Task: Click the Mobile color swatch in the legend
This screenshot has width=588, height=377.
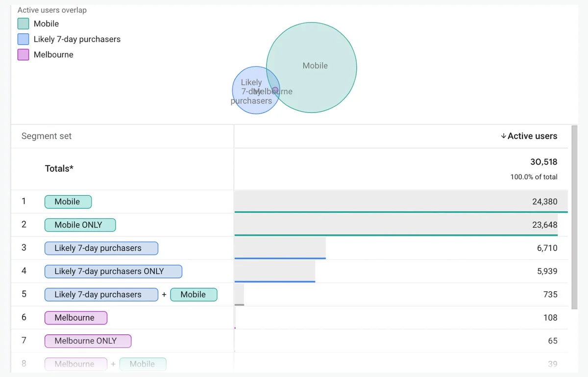Action: (23, 24)
